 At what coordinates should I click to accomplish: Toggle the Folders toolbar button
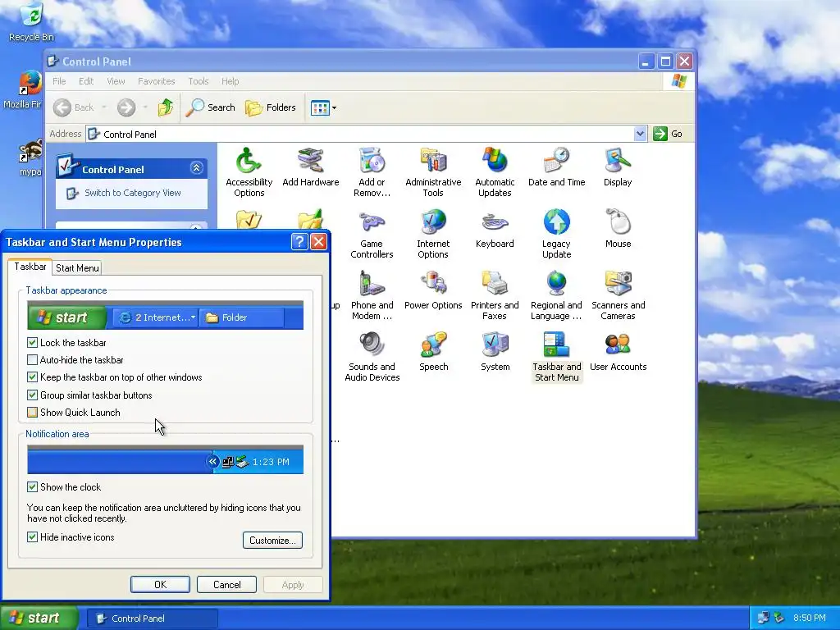click(x=271, y=107)
